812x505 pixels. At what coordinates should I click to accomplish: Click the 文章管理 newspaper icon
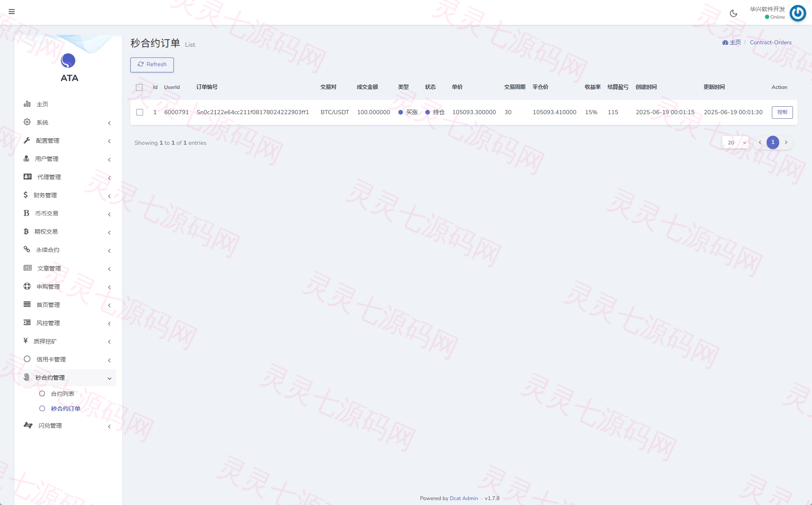(28, 268)
